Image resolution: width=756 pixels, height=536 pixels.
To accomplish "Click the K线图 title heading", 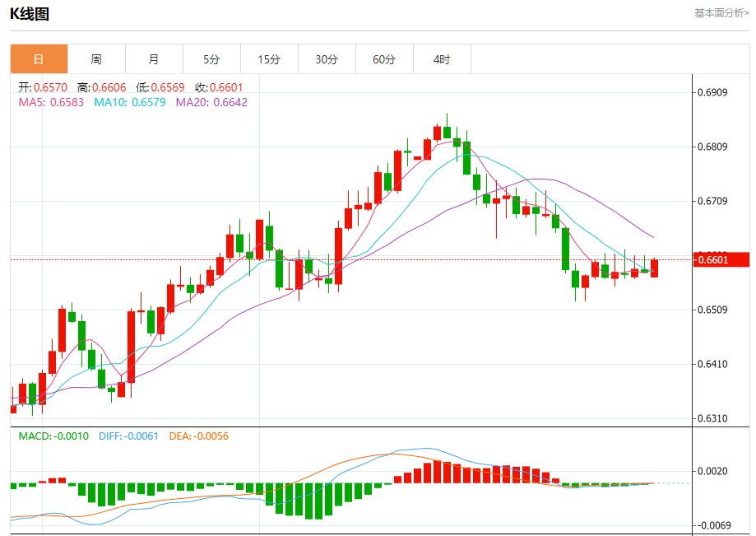I will coord(30,14).
